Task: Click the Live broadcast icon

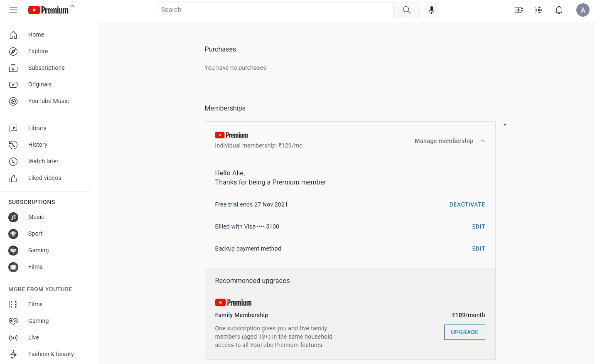Action: click(13, 338)
